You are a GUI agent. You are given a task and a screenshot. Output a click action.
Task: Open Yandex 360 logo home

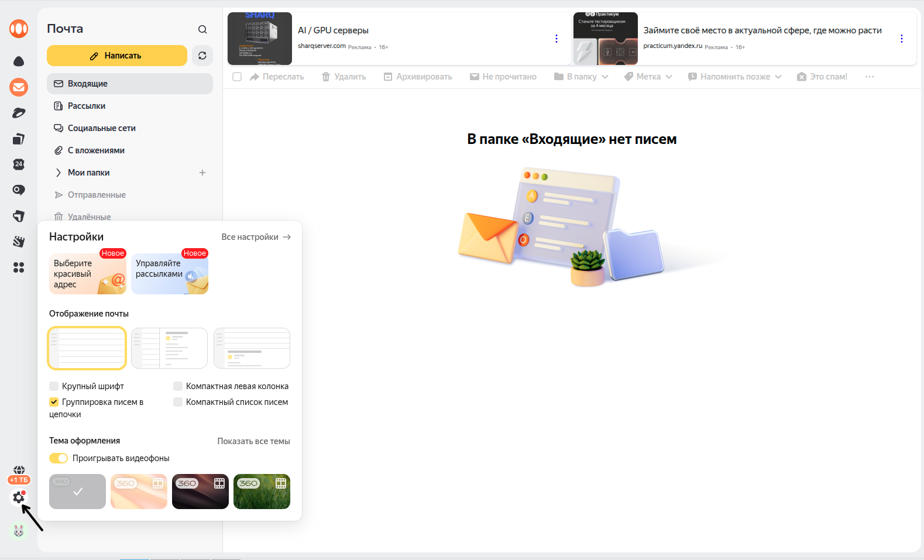coord(19,28)
